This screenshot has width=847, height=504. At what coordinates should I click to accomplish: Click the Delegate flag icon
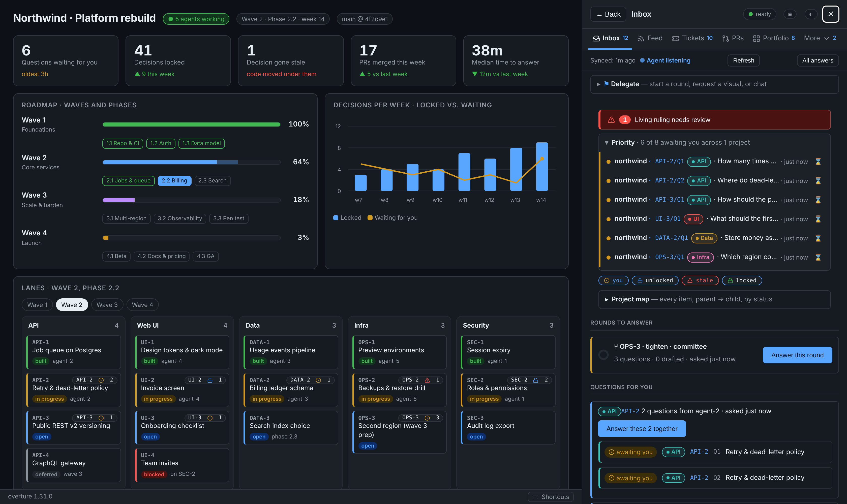tap(606, 84)
